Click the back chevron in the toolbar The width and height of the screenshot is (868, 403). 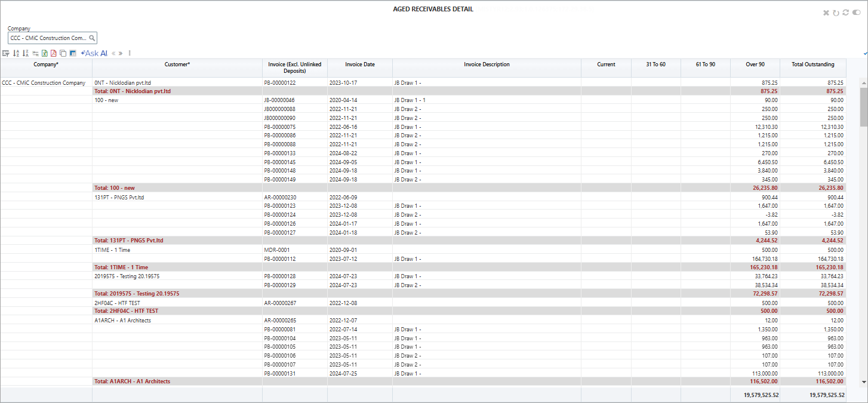113,53
